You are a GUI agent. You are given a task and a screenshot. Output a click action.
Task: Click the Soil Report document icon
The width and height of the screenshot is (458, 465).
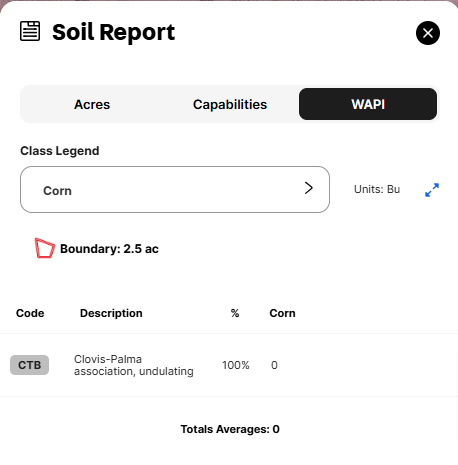30,31
